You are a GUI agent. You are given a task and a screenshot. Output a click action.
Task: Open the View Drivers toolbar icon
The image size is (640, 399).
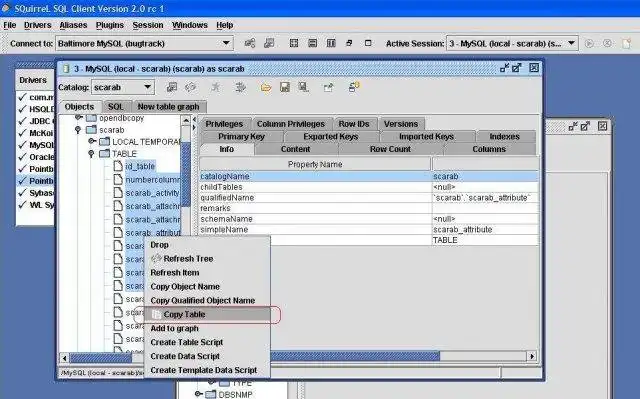pyautogui.click(x=249, y=43)
